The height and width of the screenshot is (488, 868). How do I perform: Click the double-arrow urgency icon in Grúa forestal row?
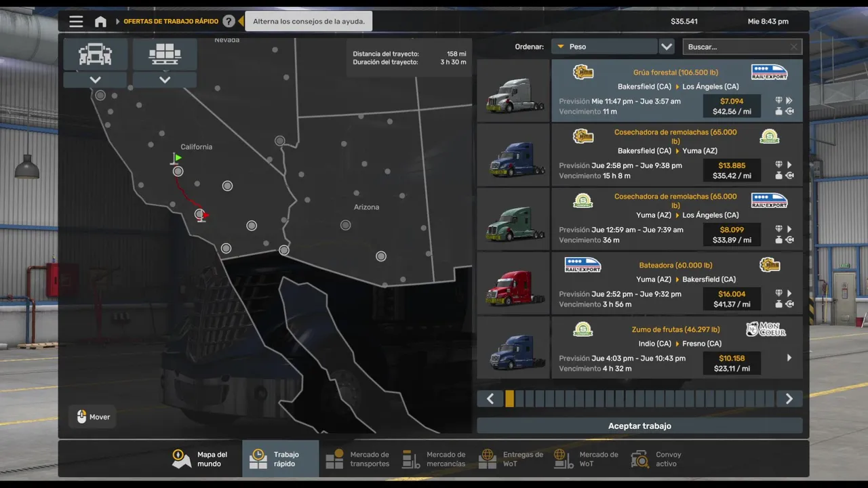point(789,100)
